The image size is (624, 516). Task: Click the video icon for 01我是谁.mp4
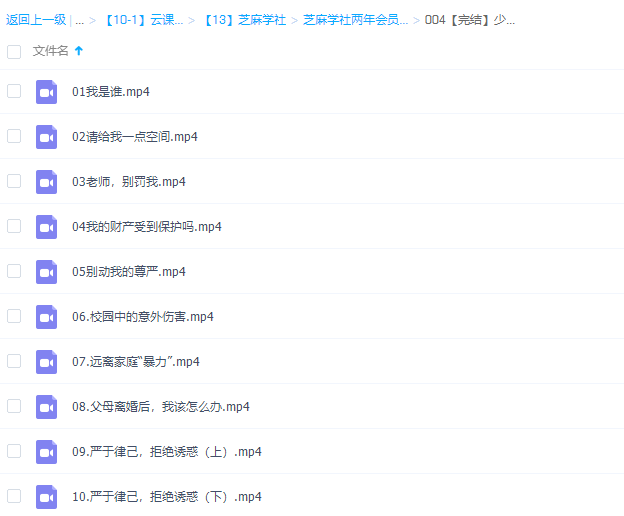pos(46,92)
